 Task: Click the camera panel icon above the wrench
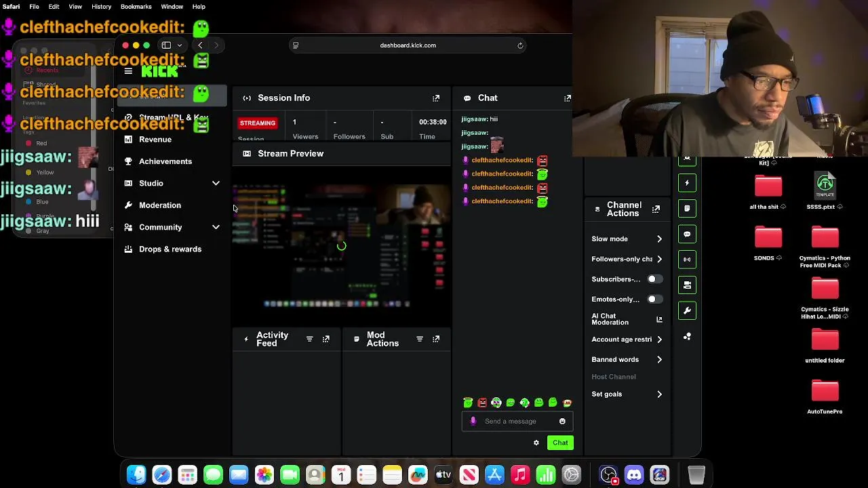(x=687, y=285)
